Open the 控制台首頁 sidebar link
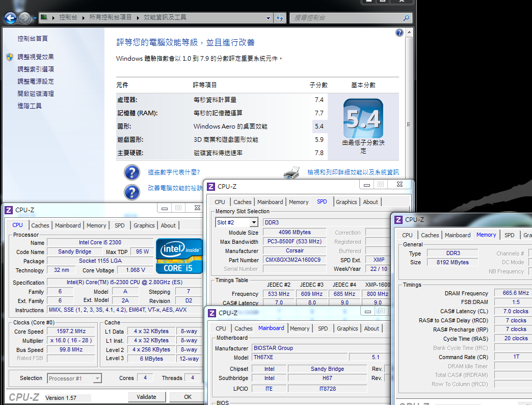The width and height of the screenshot is (532, 405). click(33, 39)
